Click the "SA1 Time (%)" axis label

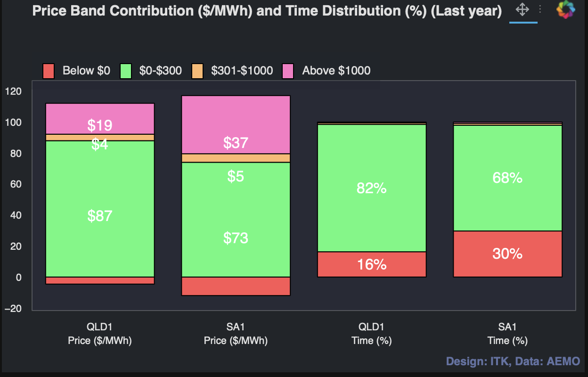[x=507, y=334]
